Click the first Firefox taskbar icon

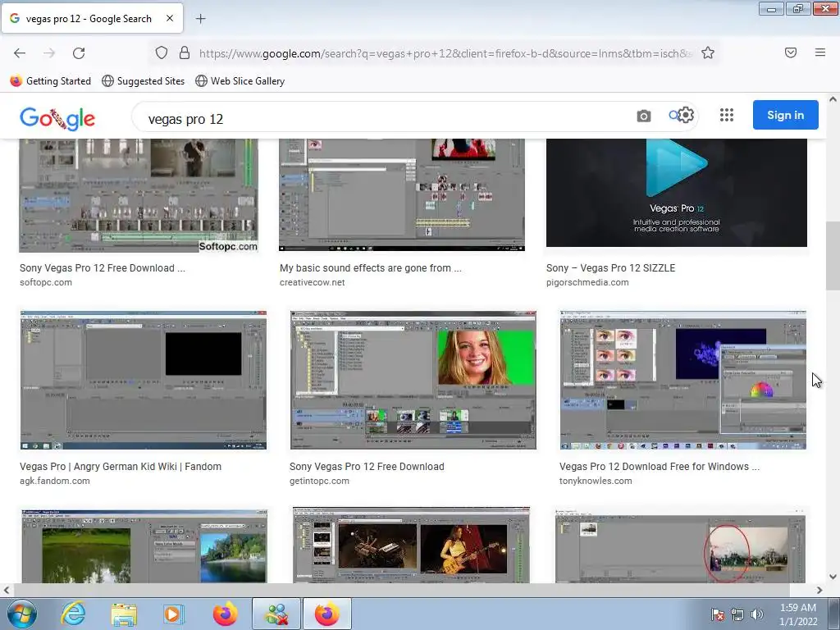225,614
